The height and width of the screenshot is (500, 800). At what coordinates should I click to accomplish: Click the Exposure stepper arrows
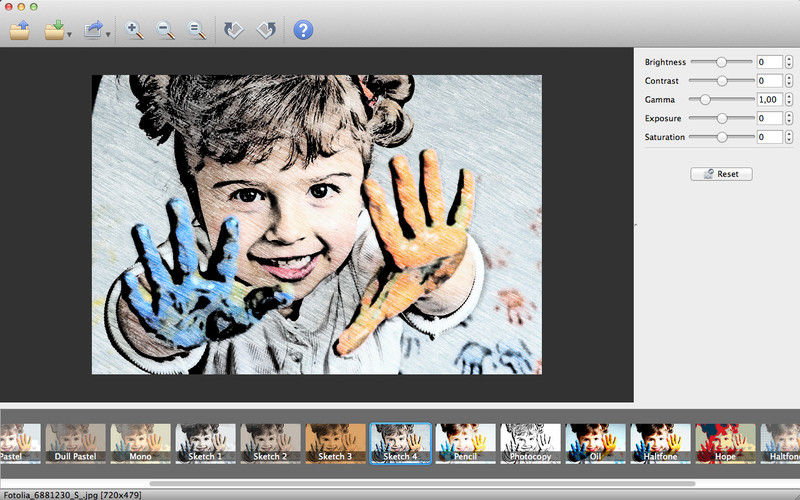coord(789,118)
